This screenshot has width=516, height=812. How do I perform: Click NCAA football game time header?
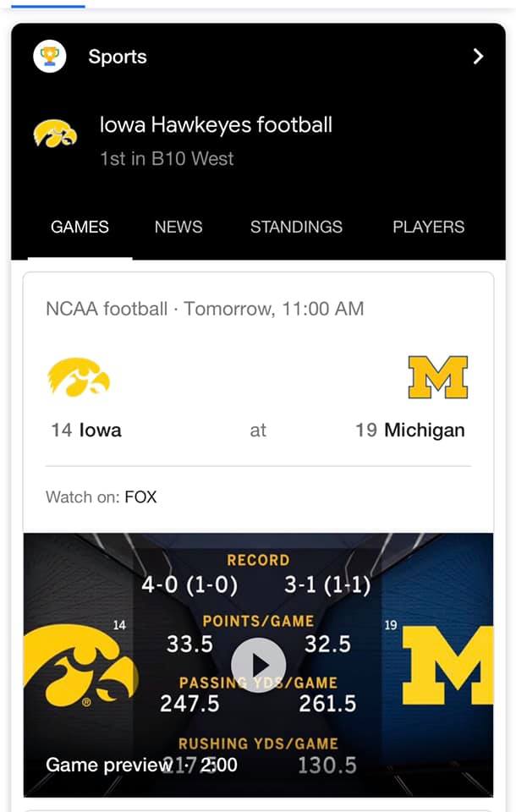(x=205, y=309)
